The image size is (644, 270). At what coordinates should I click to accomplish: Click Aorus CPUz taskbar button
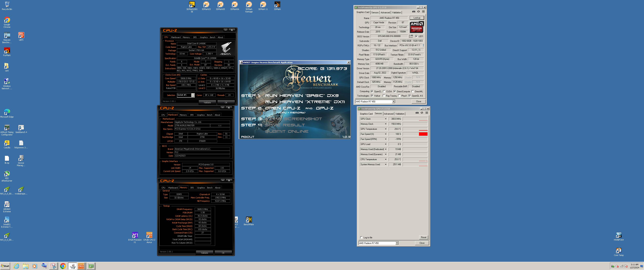tap(81, 266)
